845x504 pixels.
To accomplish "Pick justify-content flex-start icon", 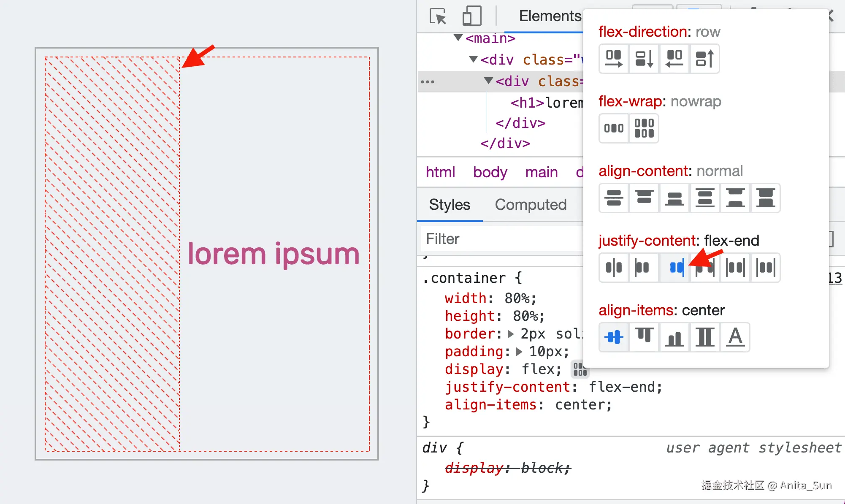I will click(x=644, y=268).
